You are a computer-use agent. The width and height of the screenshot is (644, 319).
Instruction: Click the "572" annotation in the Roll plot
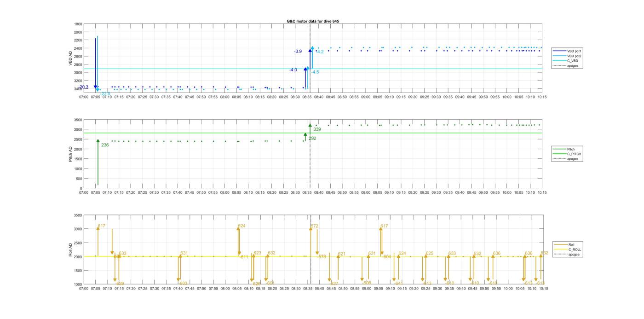(x=315, y=226)
